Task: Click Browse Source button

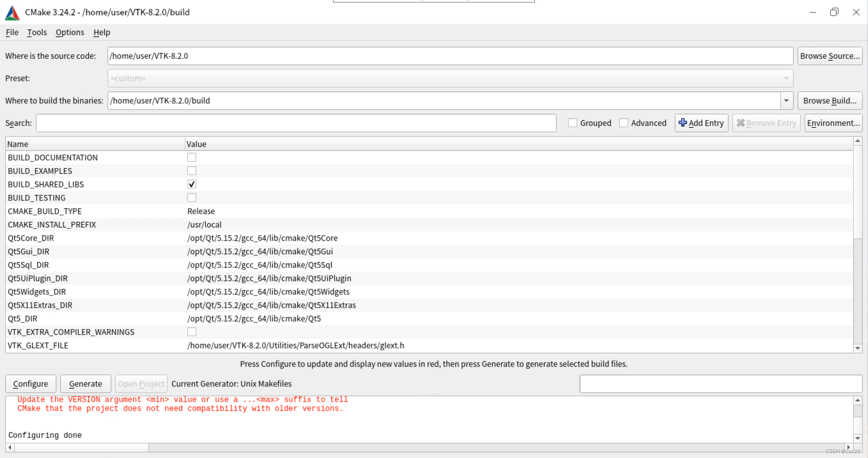Action: [830, 56]
